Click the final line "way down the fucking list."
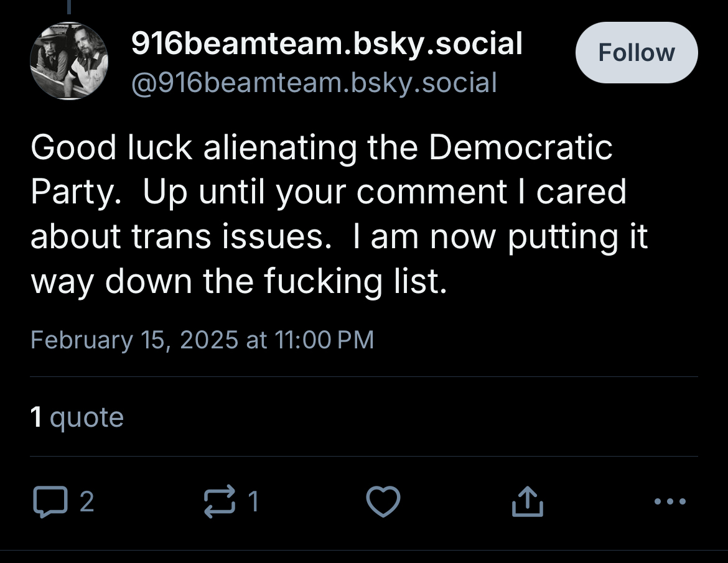The image size is (728, 563). click(x=238, y=282)
